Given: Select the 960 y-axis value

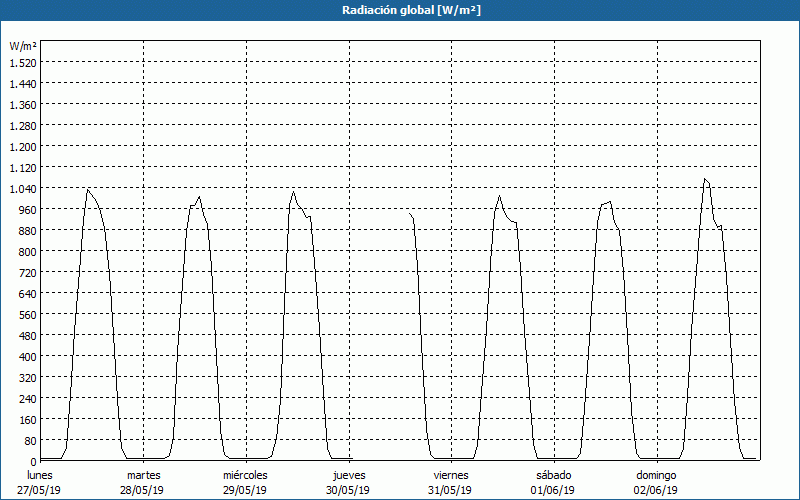Looking at the screenshot, I should (x=28, y=210).
